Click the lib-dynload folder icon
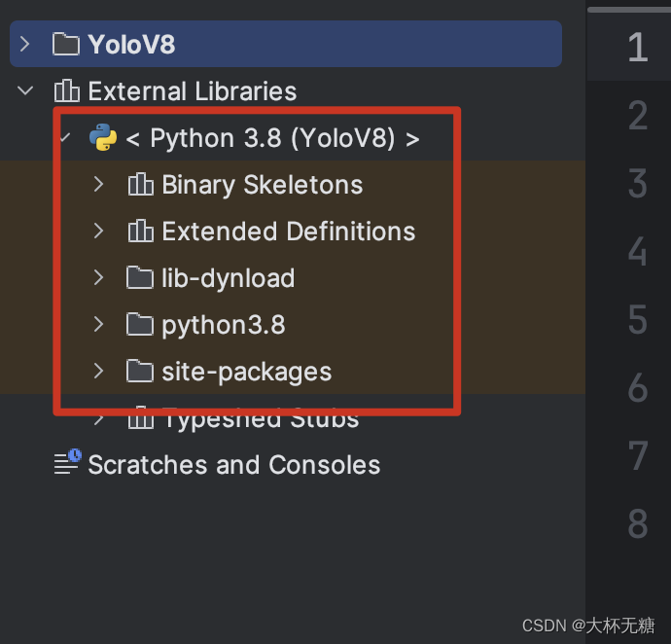 pos(141,278)
